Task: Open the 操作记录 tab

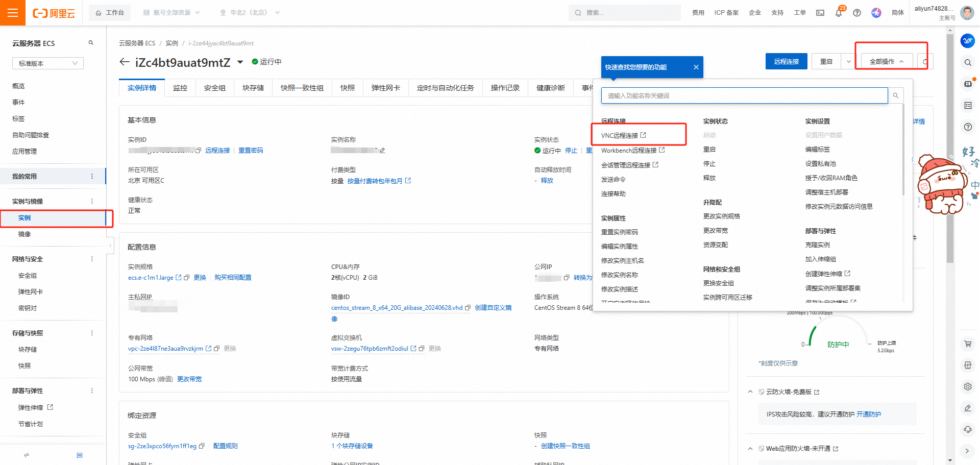Action: point(505,88)
